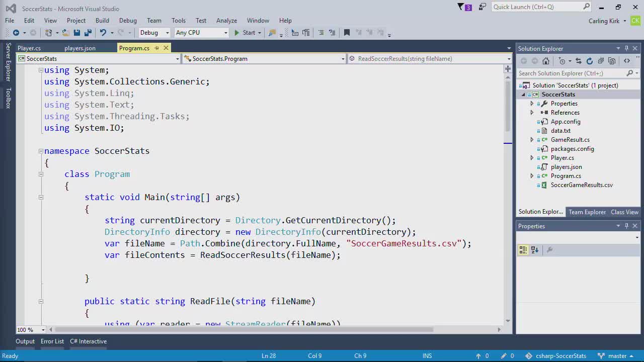
Task: Click the Carling Kirk account name
Action: [x=604, y=21]
